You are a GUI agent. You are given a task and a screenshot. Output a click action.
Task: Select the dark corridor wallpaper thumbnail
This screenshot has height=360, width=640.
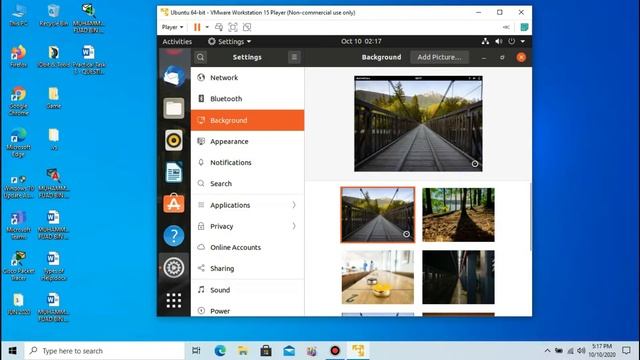[x=458, y=277]
